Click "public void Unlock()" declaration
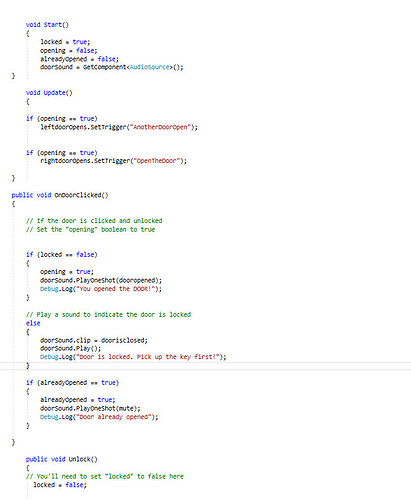 click(x=62, y=459)
